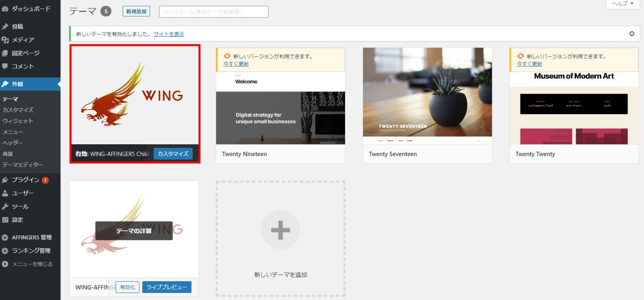
Task: Click the 新規追加 button to add theme
Action: point(136,11)
